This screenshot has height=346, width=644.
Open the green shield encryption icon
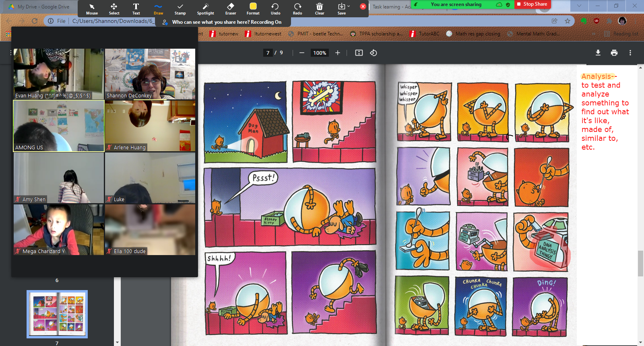coord(508,4)
